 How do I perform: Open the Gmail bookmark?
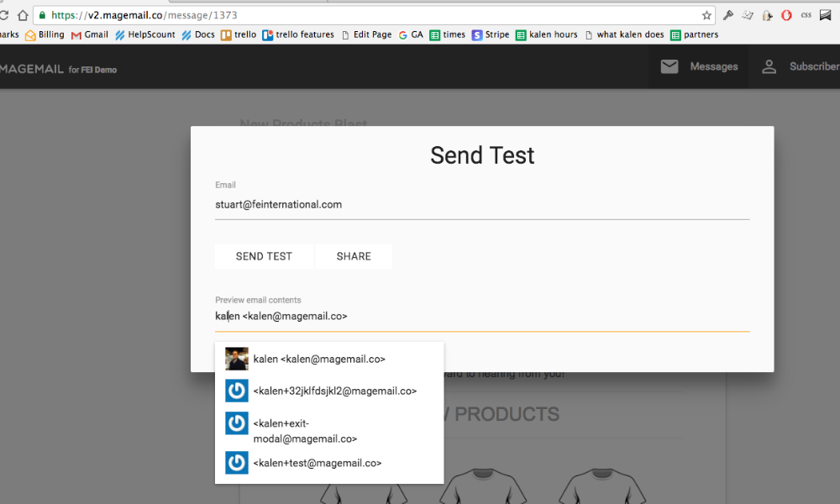[x=90, y=34]
